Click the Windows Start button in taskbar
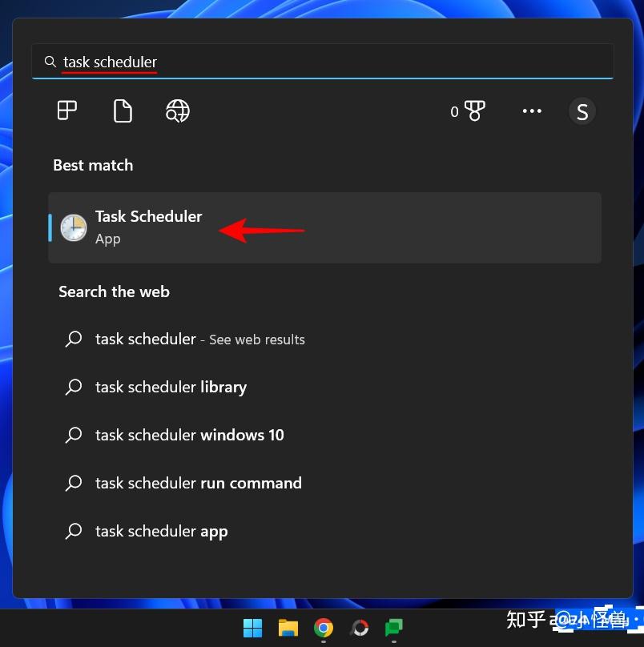Viewport: 644px width, 647px height. pyautogui.click(x=252, y=628)
